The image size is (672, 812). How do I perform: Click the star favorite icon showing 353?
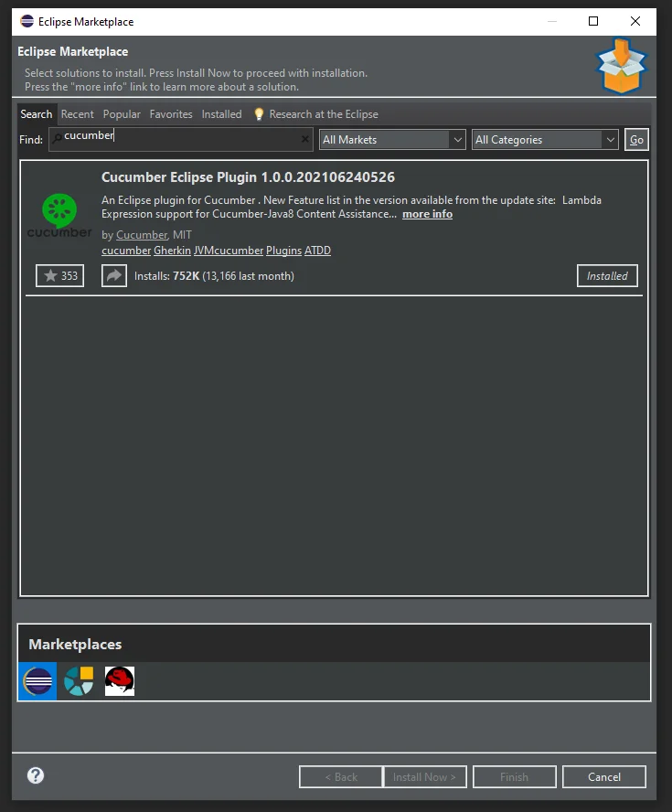point(59,275)
